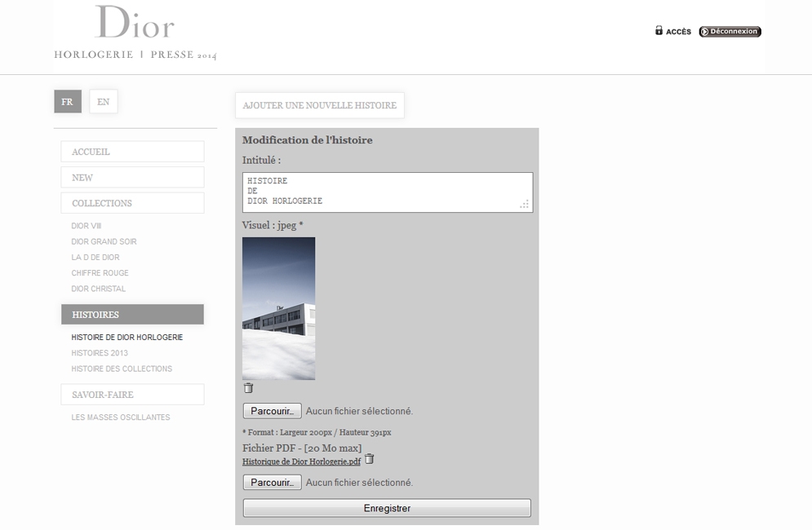
Task: Select HISTOIRE DE DIOR HORLOGERIE submenu
Action: point(127,338)
